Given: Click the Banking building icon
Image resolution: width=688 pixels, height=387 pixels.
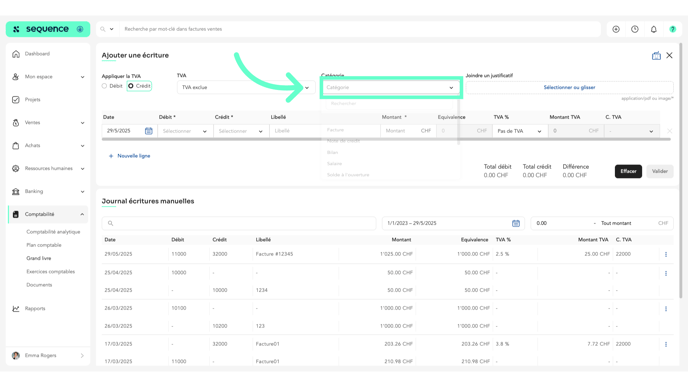Looking at the screenshot, I should coord(16,191).
